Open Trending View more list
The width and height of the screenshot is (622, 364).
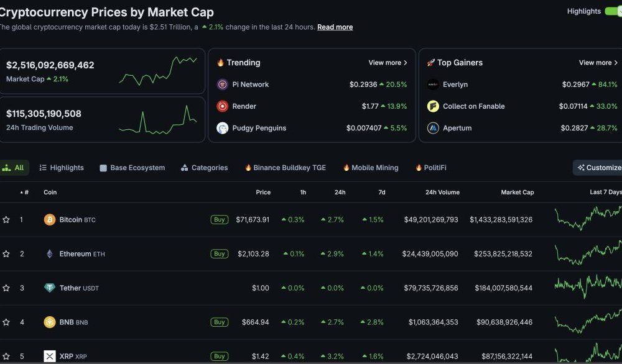click(386, 63)
